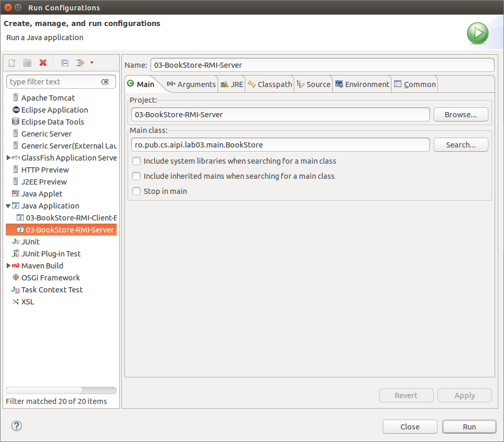
Task: Select the 03-BookStore-RMI-Client configuration
Action: click(67, 218)
